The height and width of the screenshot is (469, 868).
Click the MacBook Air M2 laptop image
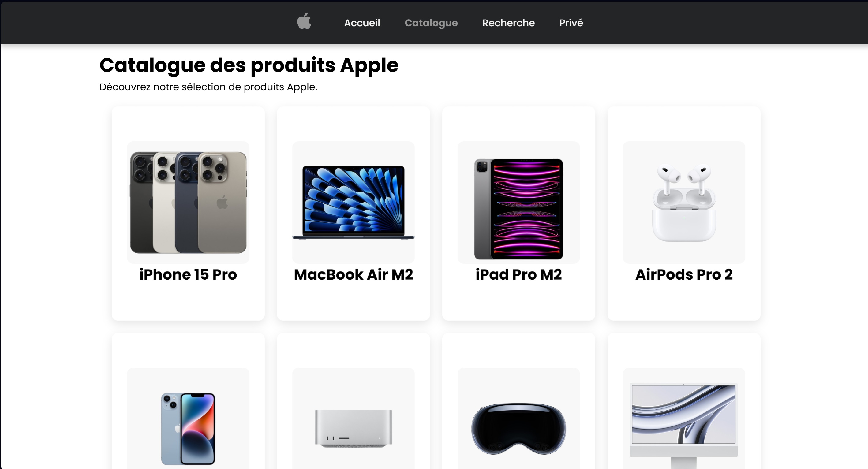coord(353,202)
